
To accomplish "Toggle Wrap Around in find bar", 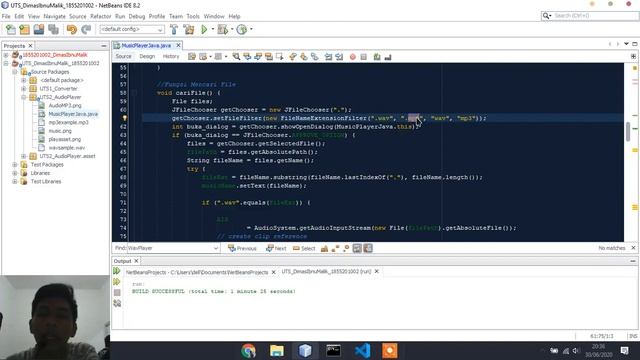I will [368, 248].
